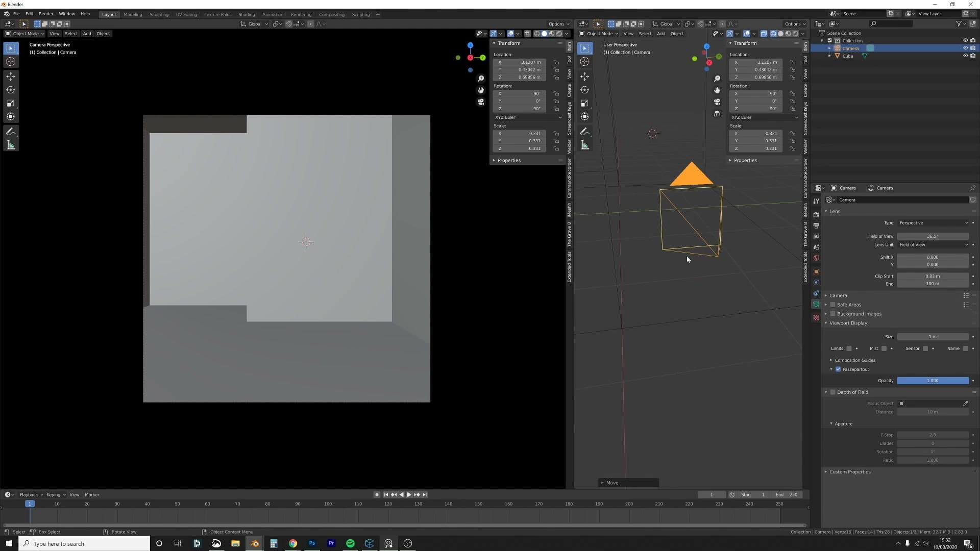This screenshot has width=980, height=551.
Task: Select the Transform tool in left viewport
Action: (x=11, y=116)
